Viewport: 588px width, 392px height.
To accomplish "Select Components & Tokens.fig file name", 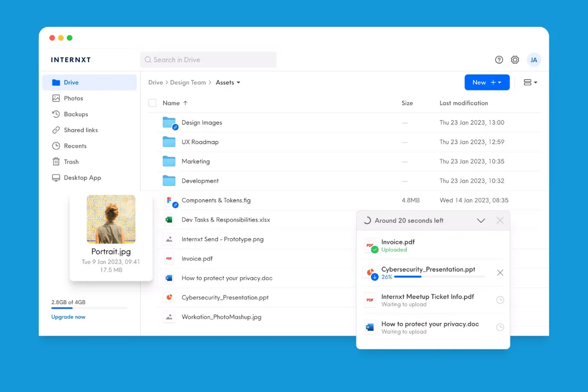I will 216,200.
